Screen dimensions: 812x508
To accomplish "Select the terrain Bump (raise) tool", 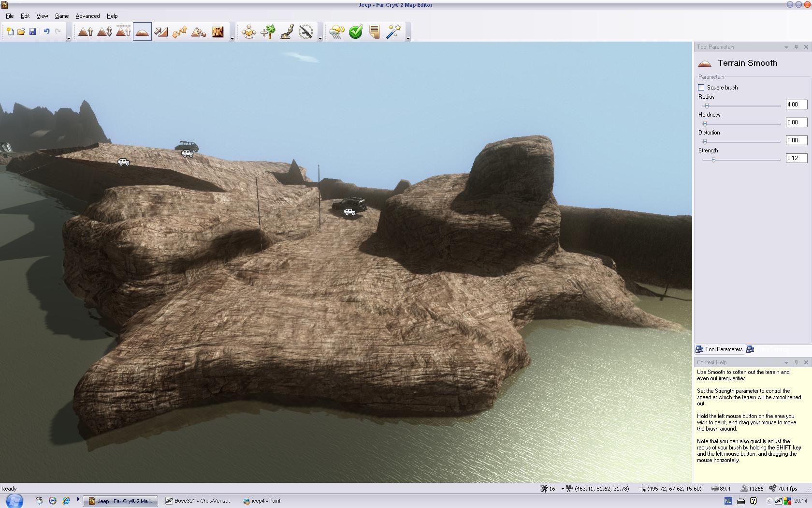I will (86, 32).
